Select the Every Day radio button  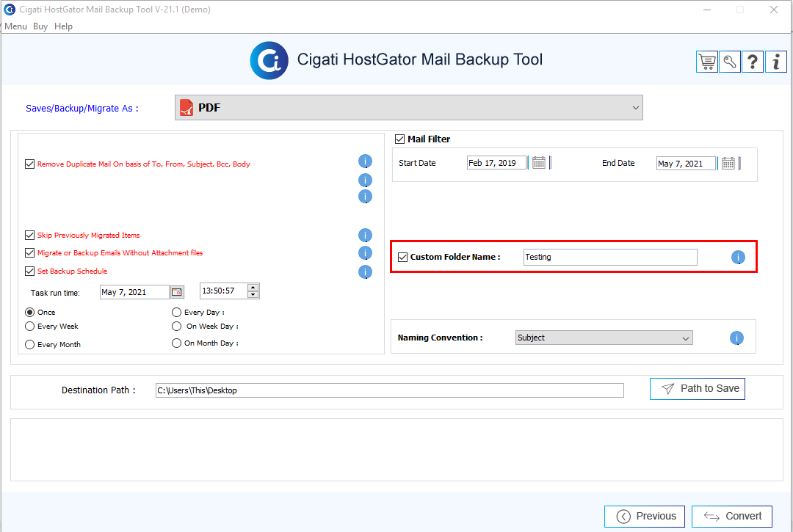pyautogui.click(x=176, y=312)
